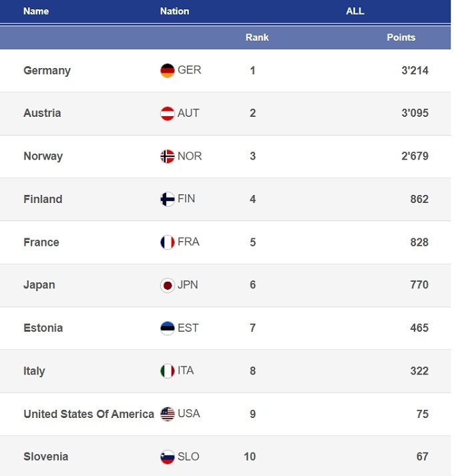Sort by the Name column header

pos(36,11)
